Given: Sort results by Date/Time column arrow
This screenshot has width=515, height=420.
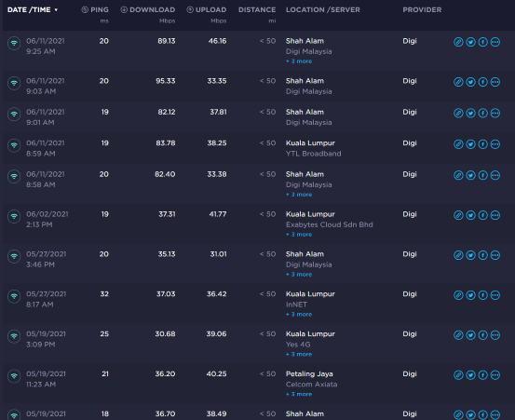Looking at the screenshot, I should (56, 10).
